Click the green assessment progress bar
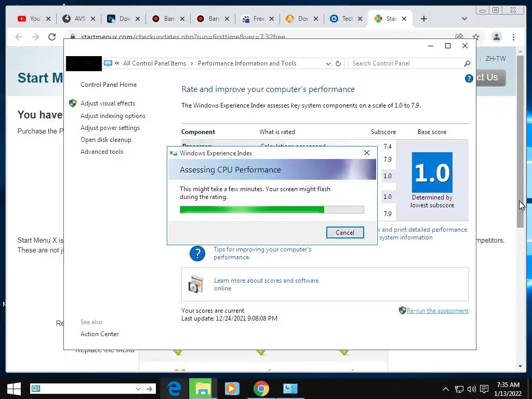Screen dimensions: 532x399 point(272,209)
